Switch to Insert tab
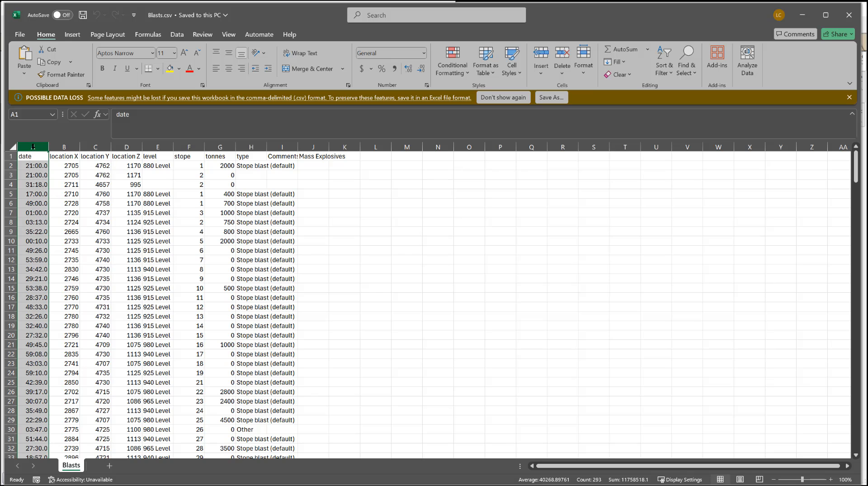The height and width of the screenshot is (486, 868). (x=72, y=34)
